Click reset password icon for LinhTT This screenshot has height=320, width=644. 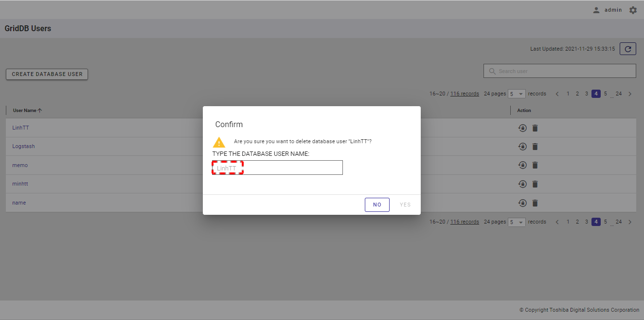pos(522,128)
